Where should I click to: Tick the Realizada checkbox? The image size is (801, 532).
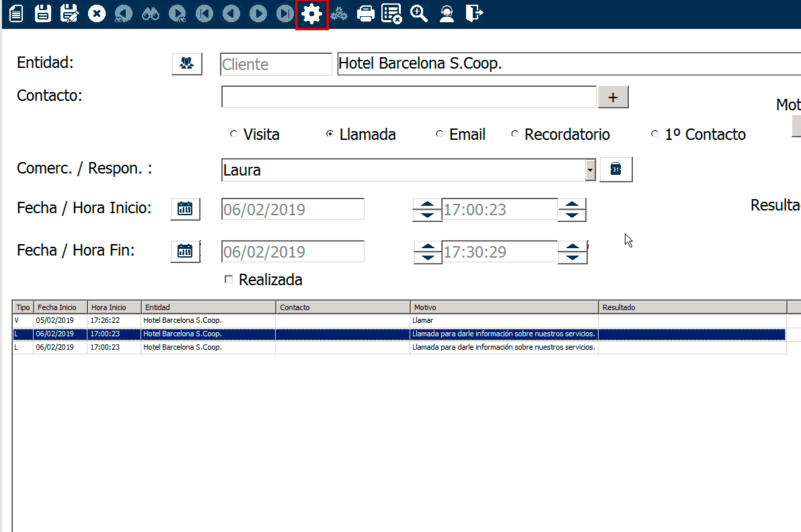click(229, 280)
